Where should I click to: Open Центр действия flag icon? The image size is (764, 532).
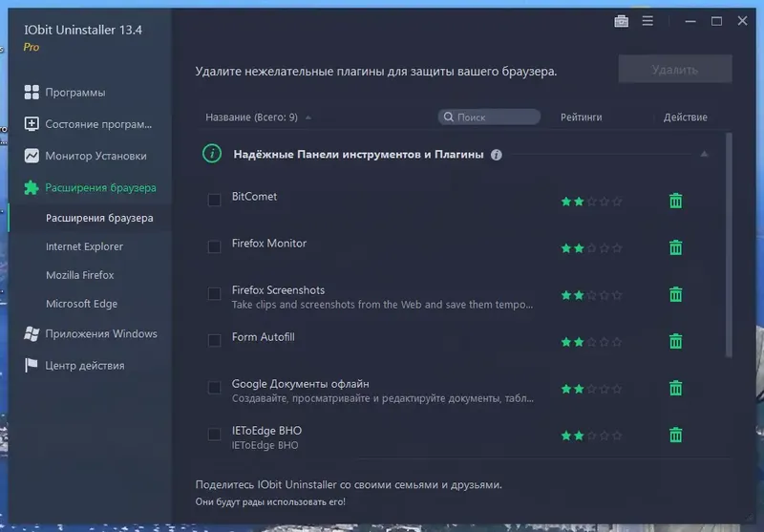pos(32,365)
